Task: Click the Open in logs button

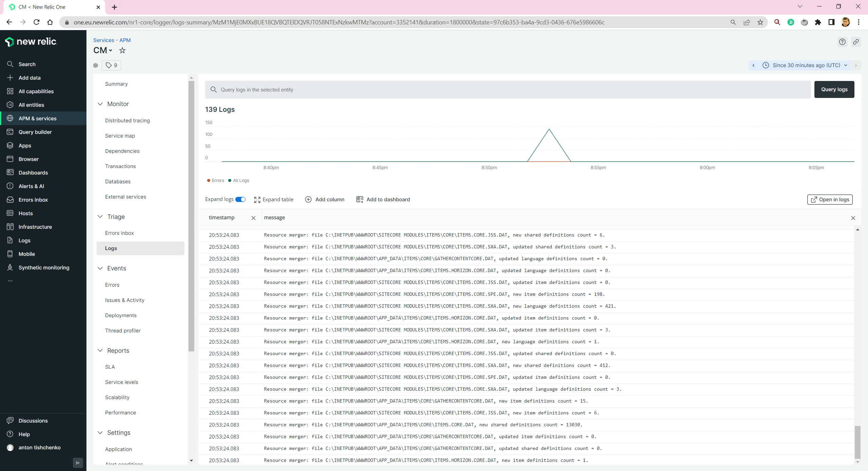Action: (x=829, y=199)
